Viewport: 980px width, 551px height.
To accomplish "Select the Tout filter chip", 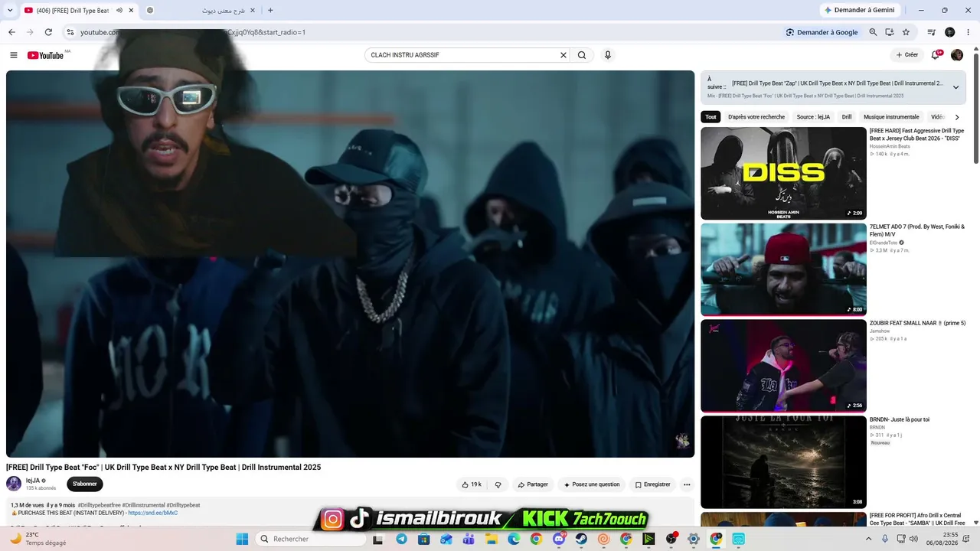I will coord(710,117).
